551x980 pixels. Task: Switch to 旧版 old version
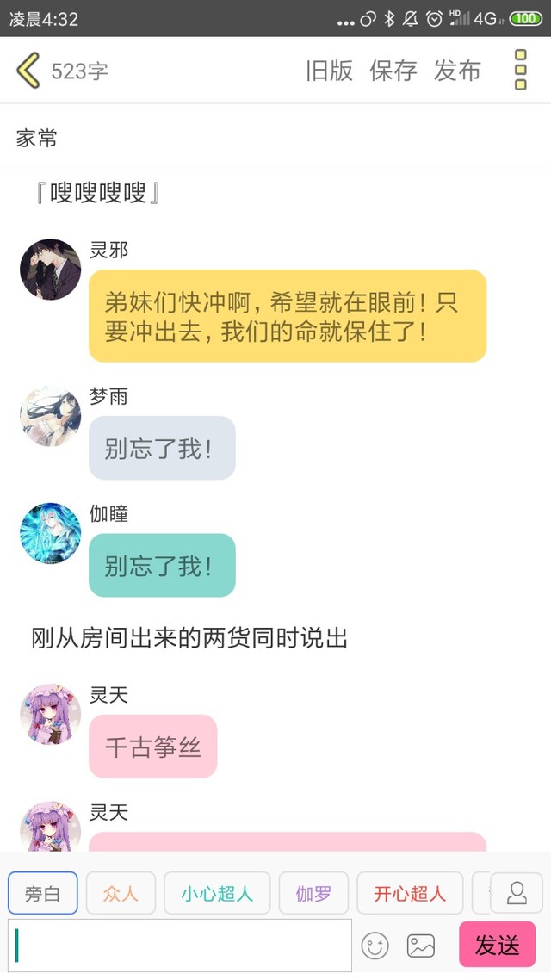(x=329, y=71)
